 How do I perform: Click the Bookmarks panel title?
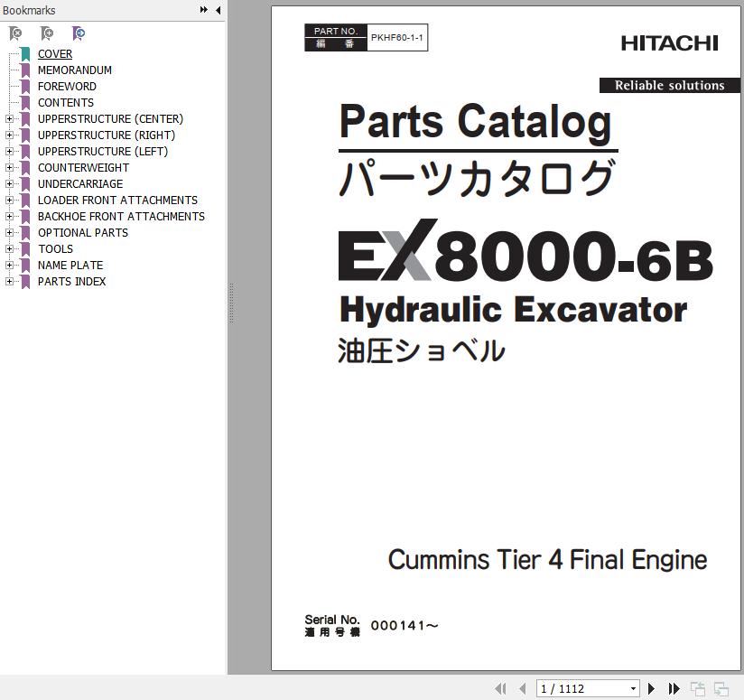click(x=29, y=10)
